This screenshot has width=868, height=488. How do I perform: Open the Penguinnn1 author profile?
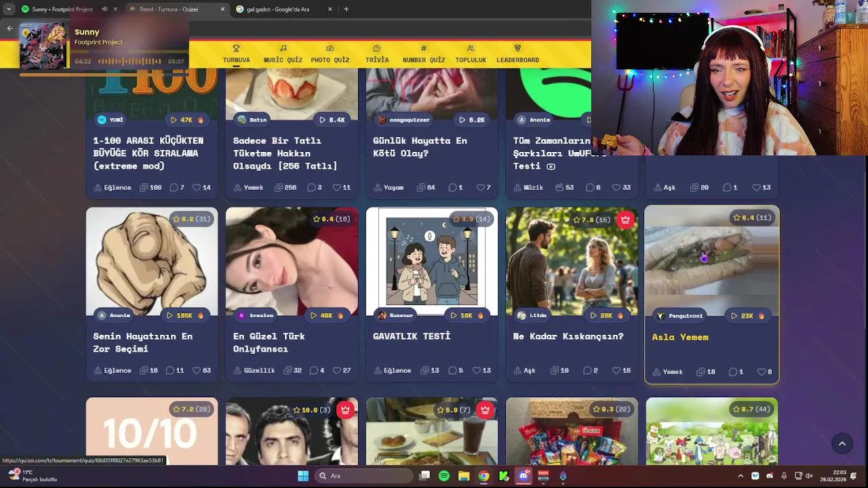pos(680,316)
